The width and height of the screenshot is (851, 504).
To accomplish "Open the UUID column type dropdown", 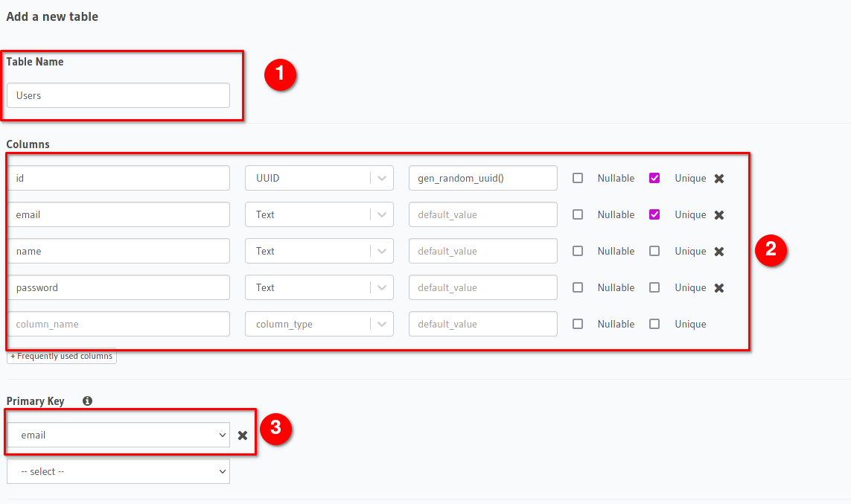I will [x=319, y=179].
